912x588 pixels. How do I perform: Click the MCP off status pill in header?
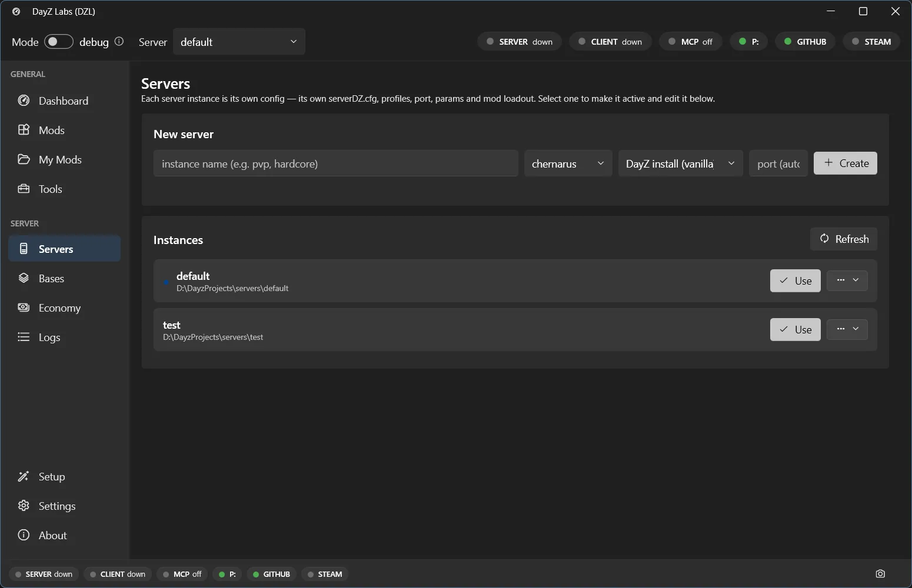691,42
